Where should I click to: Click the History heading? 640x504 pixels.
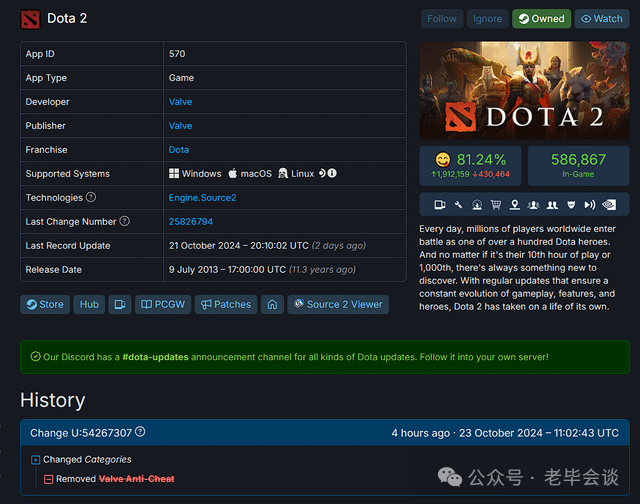click(53, 400)
